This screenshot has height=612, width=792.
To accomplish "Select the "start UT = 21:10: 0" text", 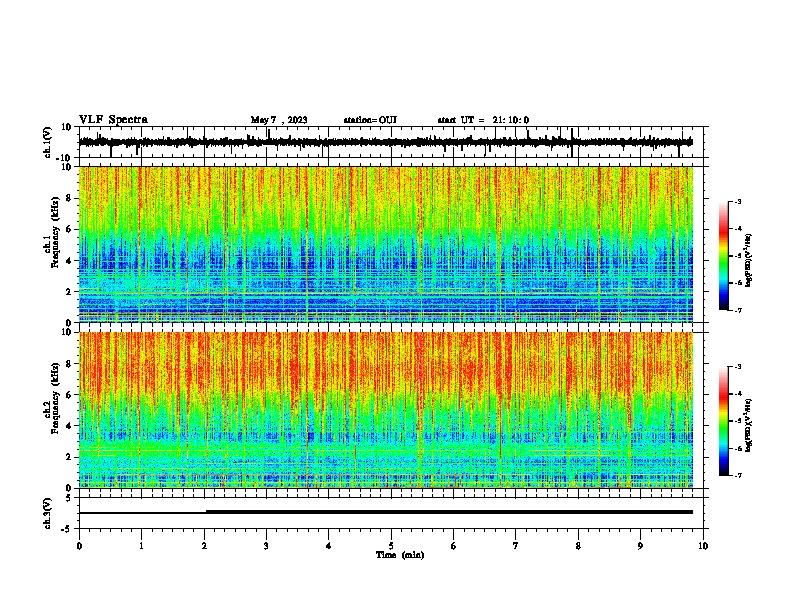I will click(x=483, y=120).
